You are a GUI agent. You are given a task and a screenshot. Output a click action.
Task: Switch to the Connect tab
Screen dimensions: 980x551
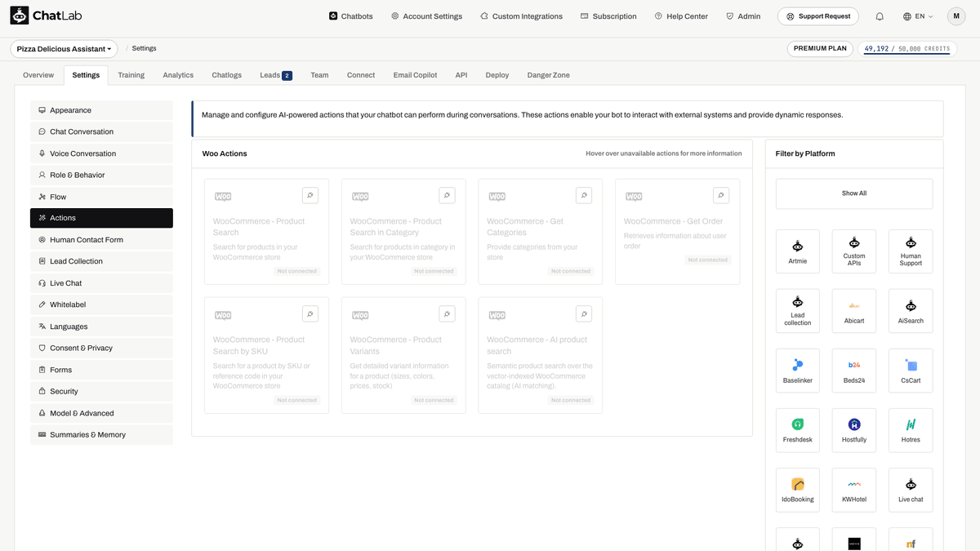click(x=361, y=75)
